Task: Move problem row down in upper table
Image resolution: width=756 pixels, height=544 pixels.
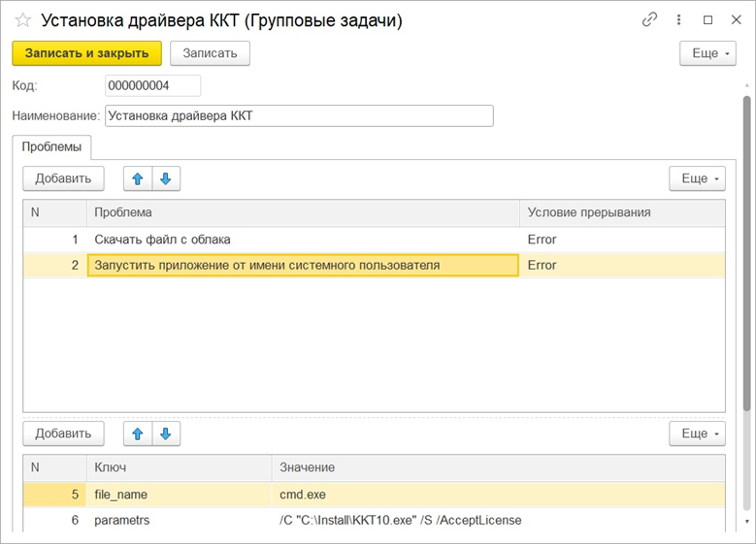Action: pyautogui.click(x=165, y=178)
